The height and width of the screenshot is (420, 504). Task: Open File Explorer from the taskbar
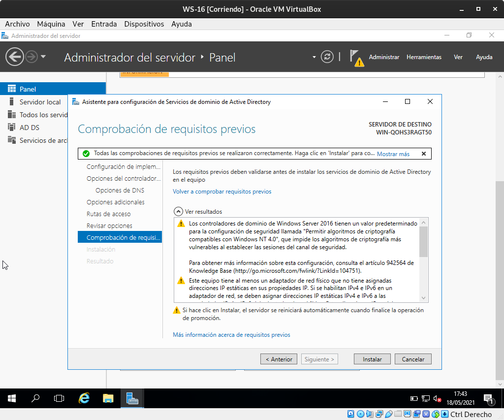[x=108, y=398]
